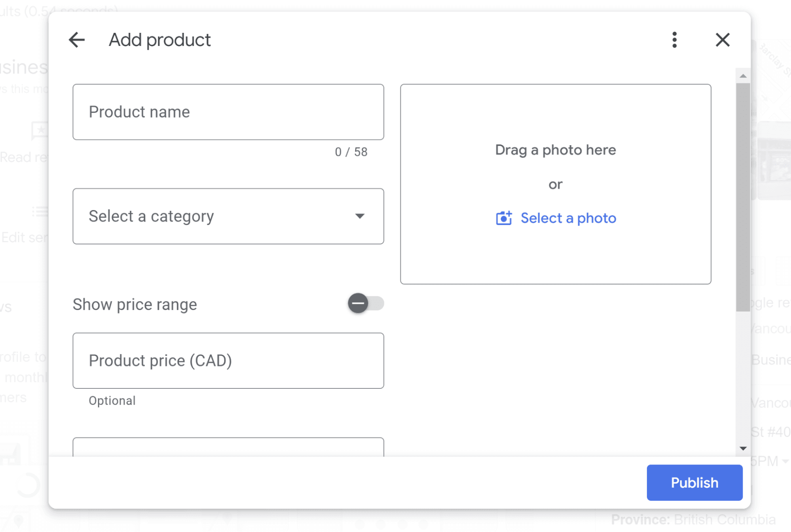The image size is (791, 532).
Task: Click the Select a photo link
Action: coord(568,218)
